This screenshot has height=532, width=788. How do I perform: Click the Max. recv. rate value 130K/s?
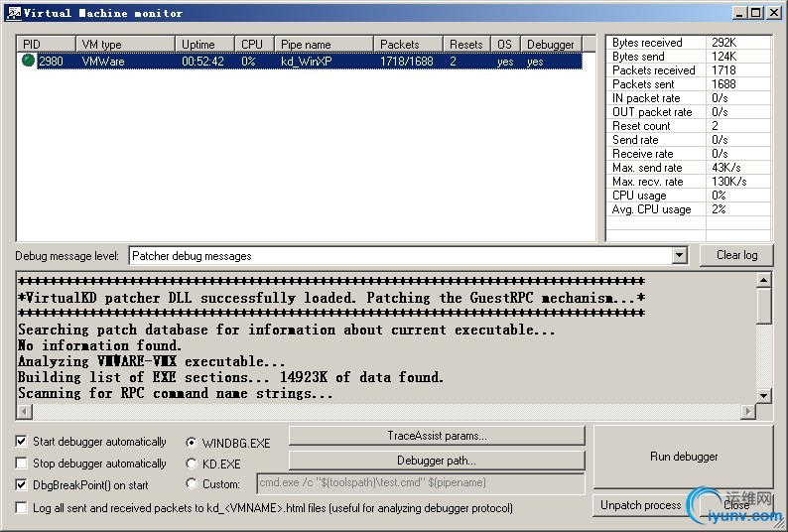click(x=728, y=182)
